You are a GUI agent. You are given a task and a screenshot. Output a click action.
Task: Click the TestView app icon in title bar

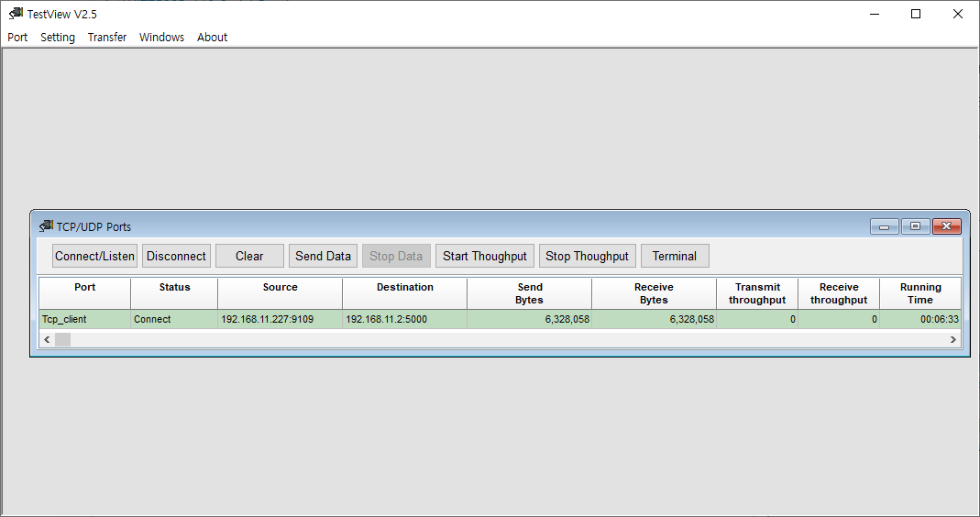click(16, 13)
